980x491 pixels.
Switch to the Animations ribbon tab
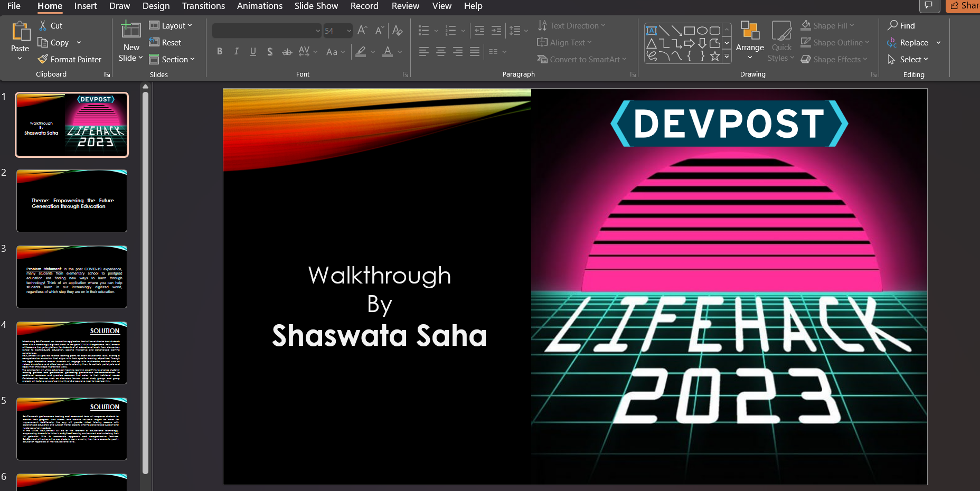(260, 6)
